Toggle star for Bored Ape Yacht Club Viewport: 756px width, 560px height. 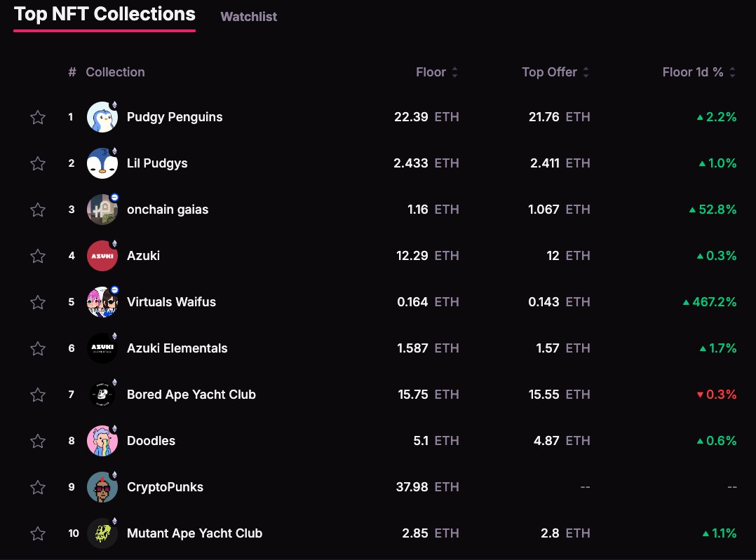[x=38, y=395]
